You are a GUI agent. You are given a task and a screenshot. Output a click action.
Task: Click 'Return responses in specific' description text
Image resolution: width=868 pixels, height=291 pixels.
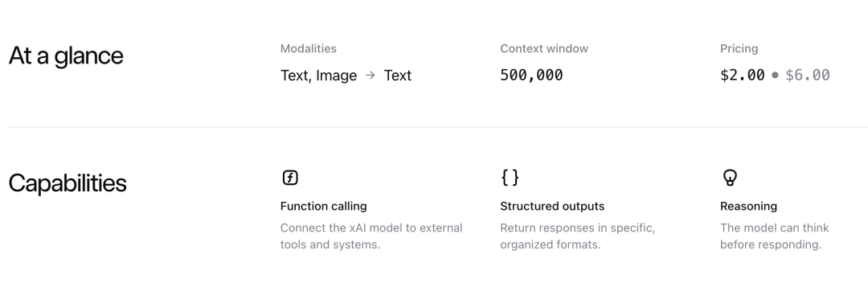coord(577,236)
